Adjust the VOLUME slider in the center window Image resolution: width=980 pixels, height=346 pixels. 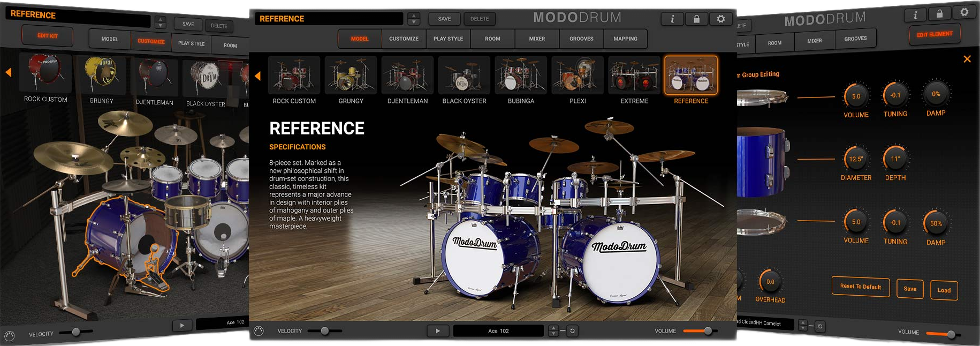(701, 331)
